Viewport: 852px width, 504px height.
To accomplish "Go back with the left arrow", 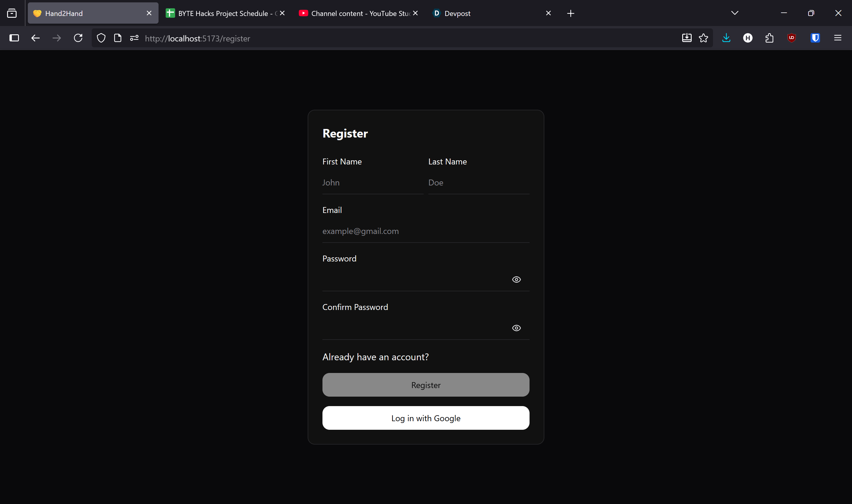I will coord(36,38).
